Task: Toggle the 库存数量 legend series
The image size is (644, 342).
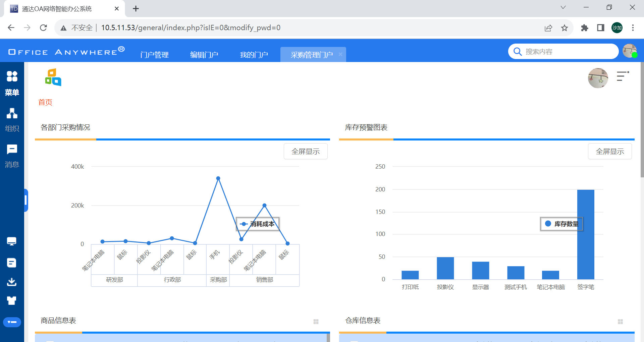Action: click(x=561, y=224)
